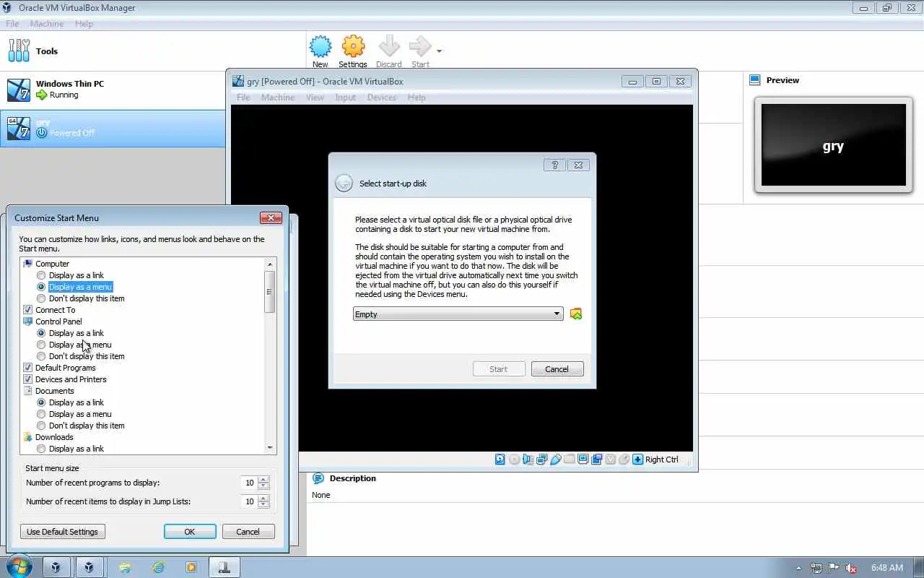Open the Help menu in VirtualBox Manager
The width and height of the screenshot is (924, 578).
(84, 24)
